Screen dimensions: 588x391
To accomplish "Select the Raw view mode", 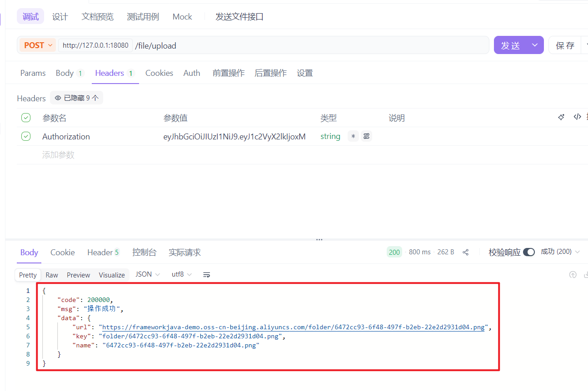I will coord(52,275).
